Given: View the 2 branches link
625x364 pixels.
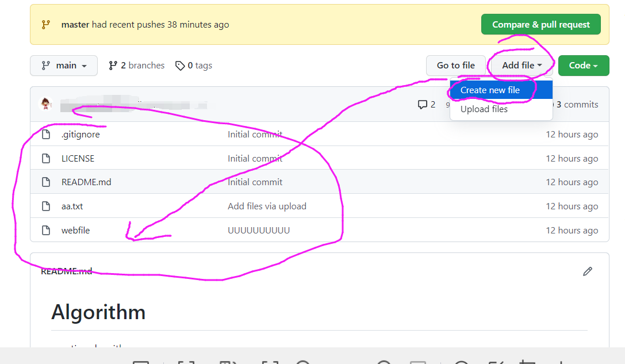Looking at the screenshot, I should (x=136, y=66).
